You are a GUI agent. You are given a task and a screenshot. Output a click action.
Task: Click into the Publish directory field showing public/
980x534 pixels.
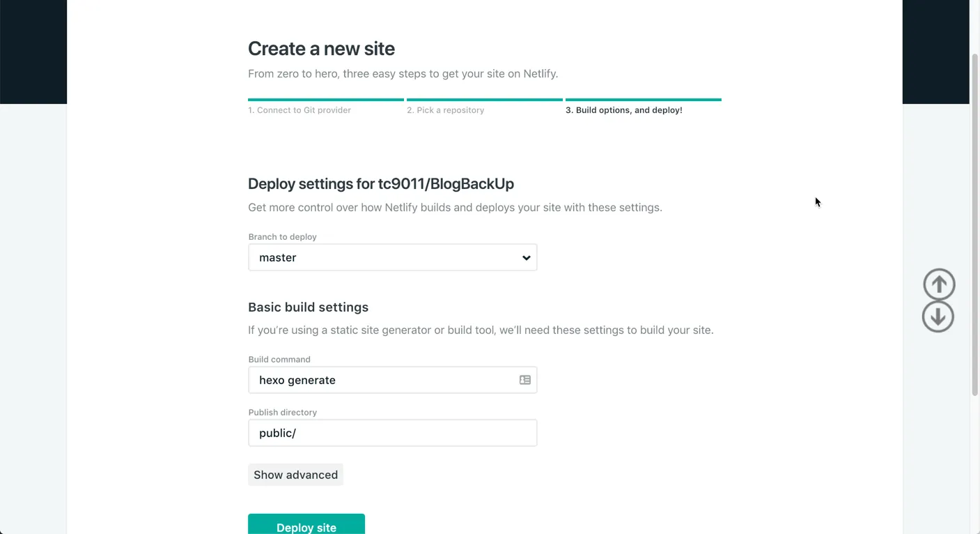tap(392, 433)
